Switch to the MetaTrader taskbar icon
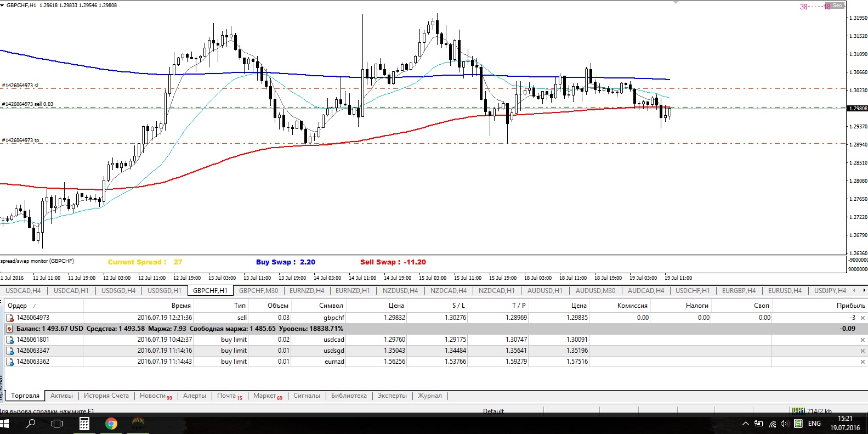The width and height of the screenshot is (868, 434). click(x=138, y=424)
